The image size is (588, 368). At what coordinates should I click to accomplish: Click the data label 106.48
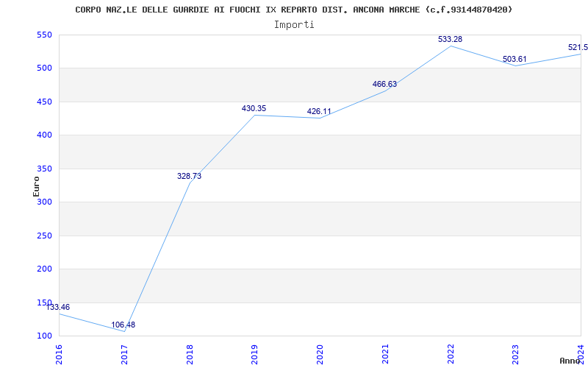(123, 325)
